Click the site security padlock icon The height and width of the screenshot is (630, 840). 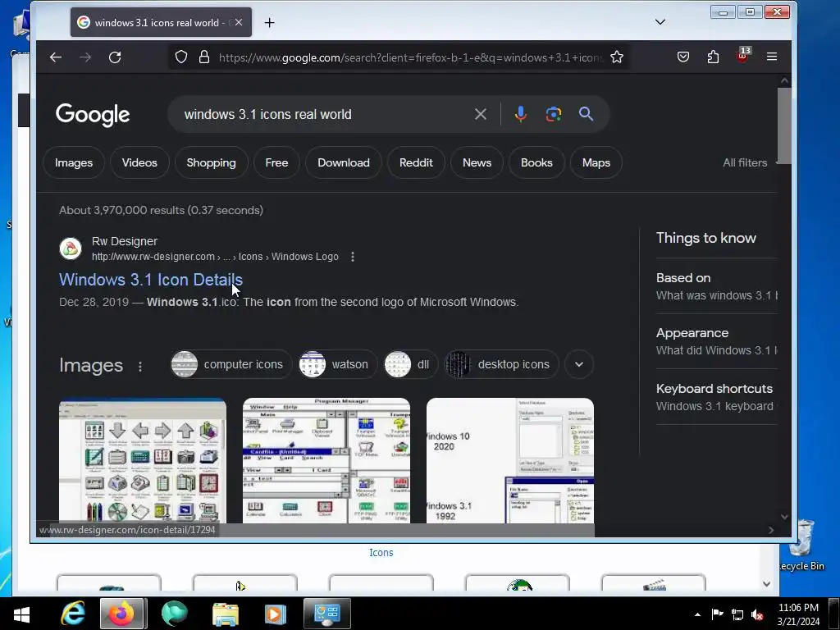204,57
